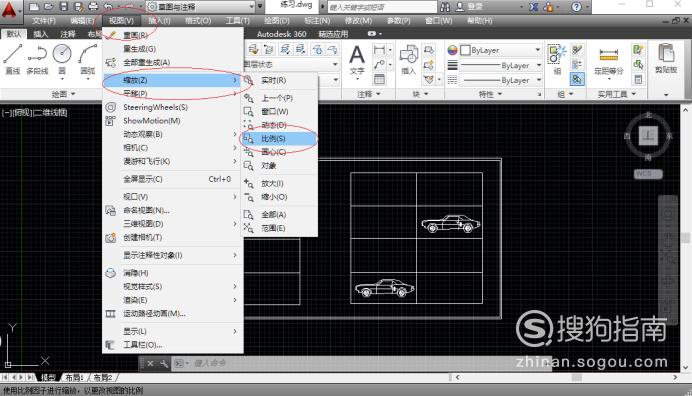Select 窗口(W) zoom option

(x=279, y=112)
